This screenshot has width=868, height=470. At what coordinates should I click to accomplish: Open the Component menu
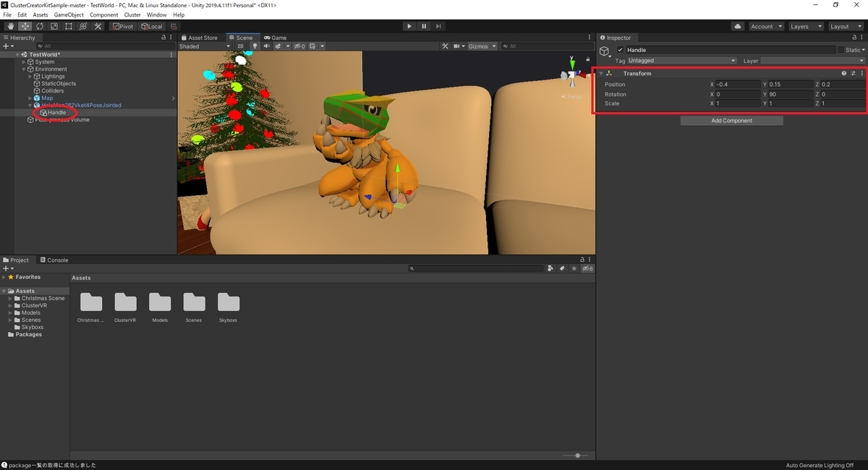[x=103, y=14]
